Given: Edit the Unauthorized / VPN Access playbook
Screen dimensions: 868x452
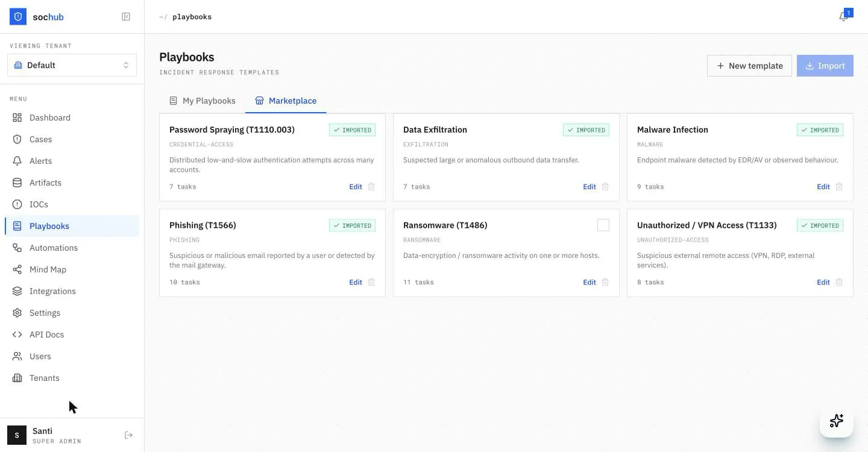Looking at the screenshot, I should point(823,282).
